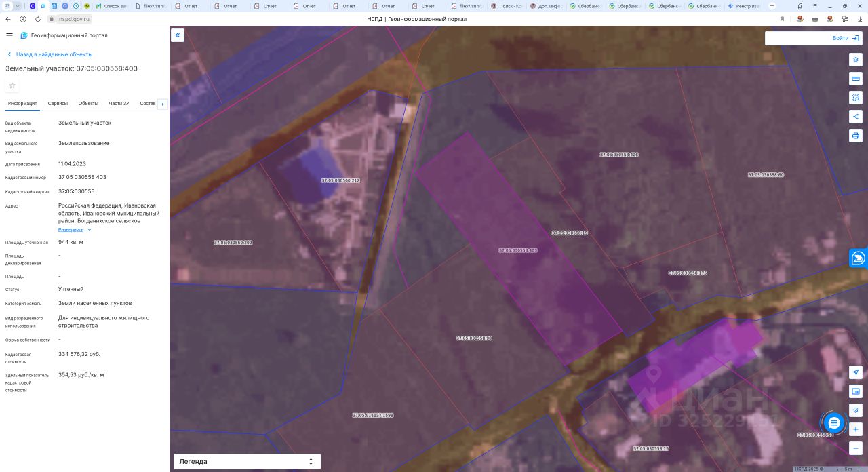Go back in browser history
Viewport: 868px width, 472px height.
[8, 19]
